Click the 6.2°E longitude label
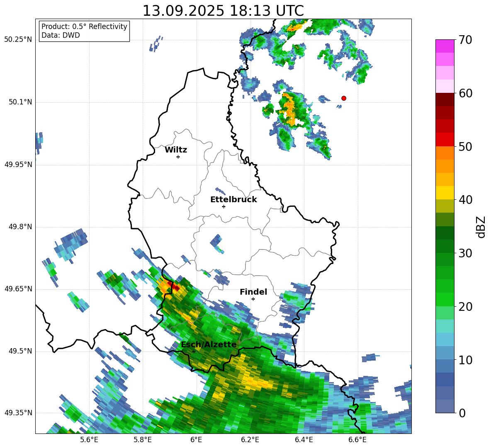491x448 pixels. point(250,440)
